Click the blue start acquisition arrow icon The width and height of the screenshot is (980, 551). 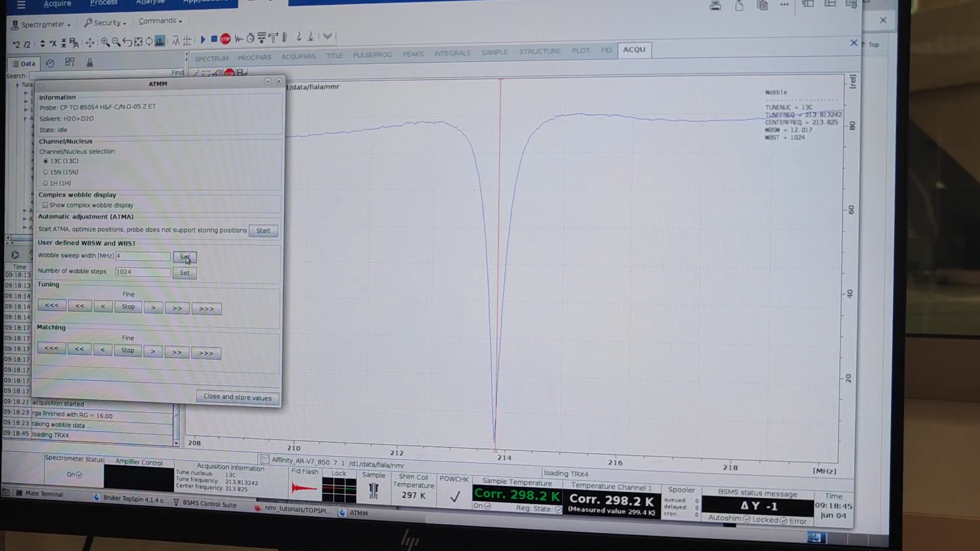pos(203,39)
